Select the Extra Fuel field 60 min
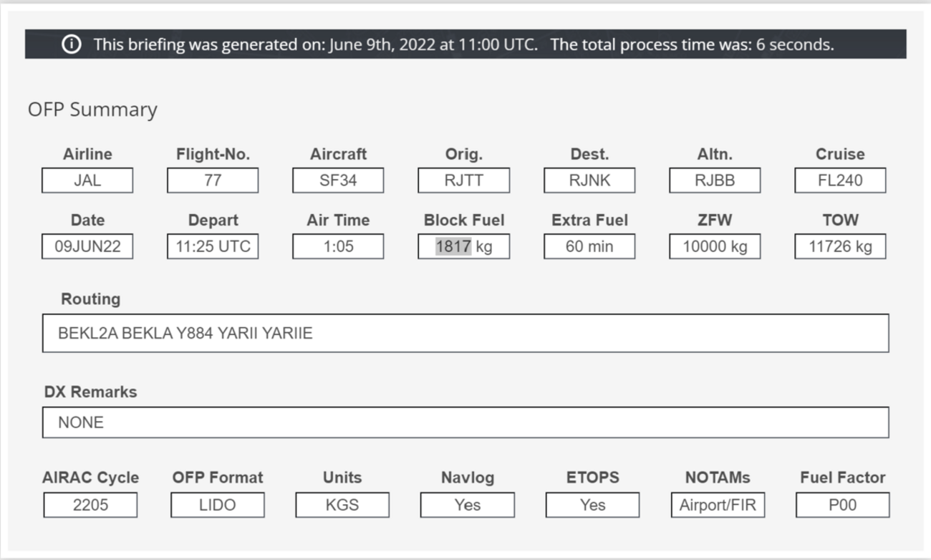The width and height of the screenshot is (931, 560). pyautogui.click(x=589, y=246)
